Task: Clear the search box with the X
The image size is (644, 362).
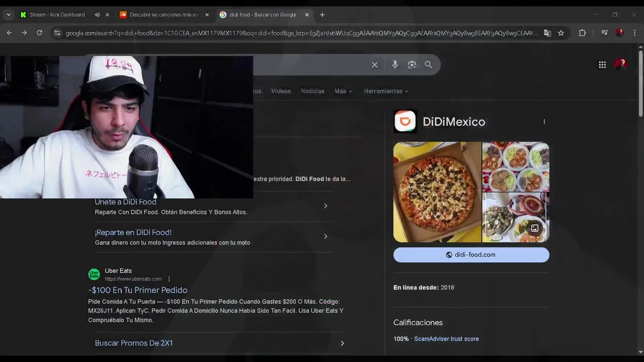Action: click(x=374, y=65)
